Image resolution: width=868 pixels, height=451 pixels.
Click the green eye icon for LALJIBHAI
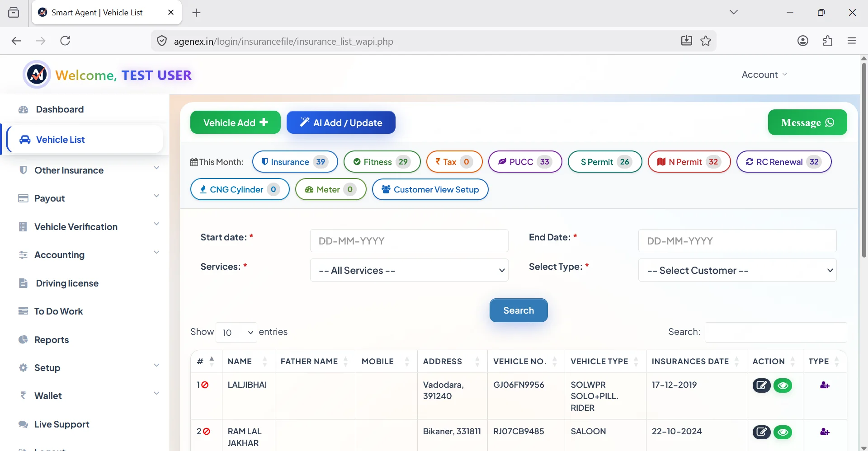tap(783, 385)
